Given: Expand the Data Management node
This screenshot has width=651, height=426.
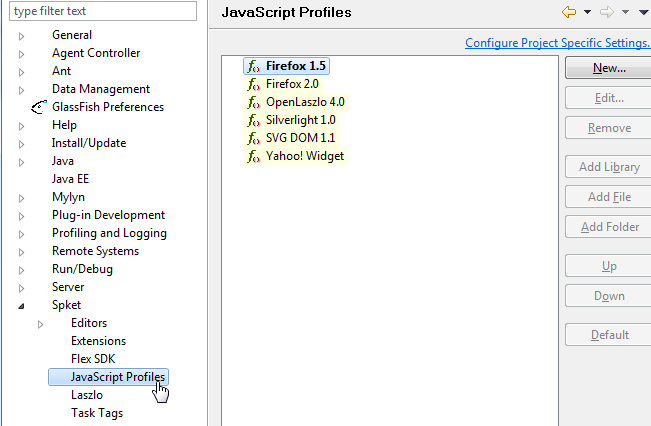Looking at the screenshot, I should (x=22, y=90).
